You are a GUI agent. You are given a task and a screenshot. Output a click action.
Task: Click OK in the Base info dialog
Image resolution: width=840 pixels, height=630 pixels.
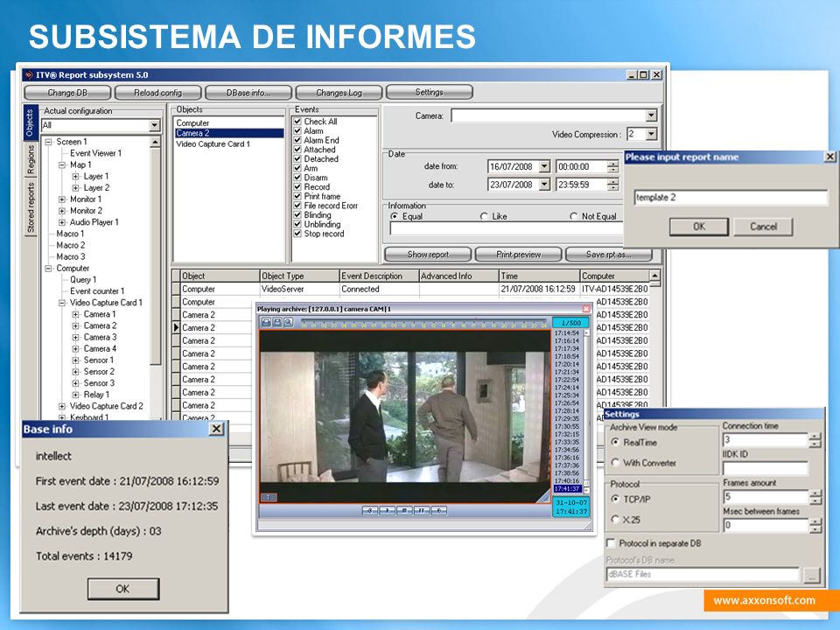123,589
